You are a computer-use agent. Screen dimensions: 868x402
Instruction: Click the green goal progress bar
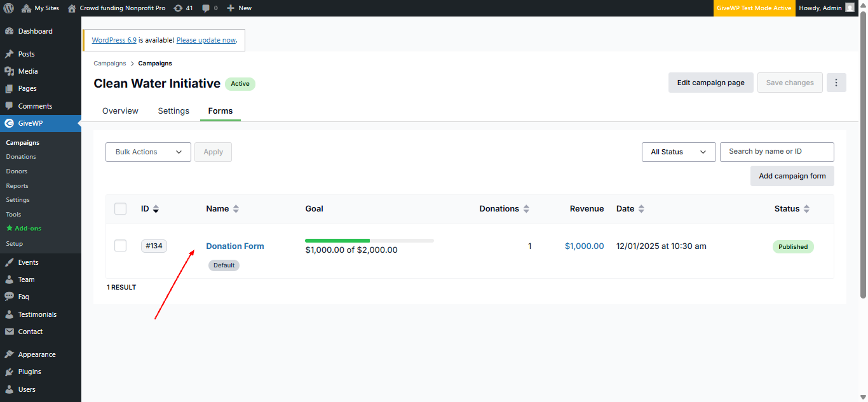point(337,241)
